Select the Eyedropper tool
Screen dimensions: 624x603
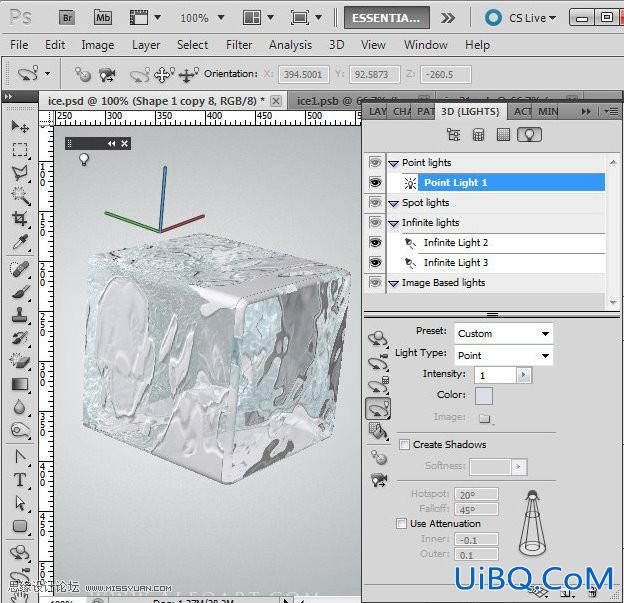[20, 241]
